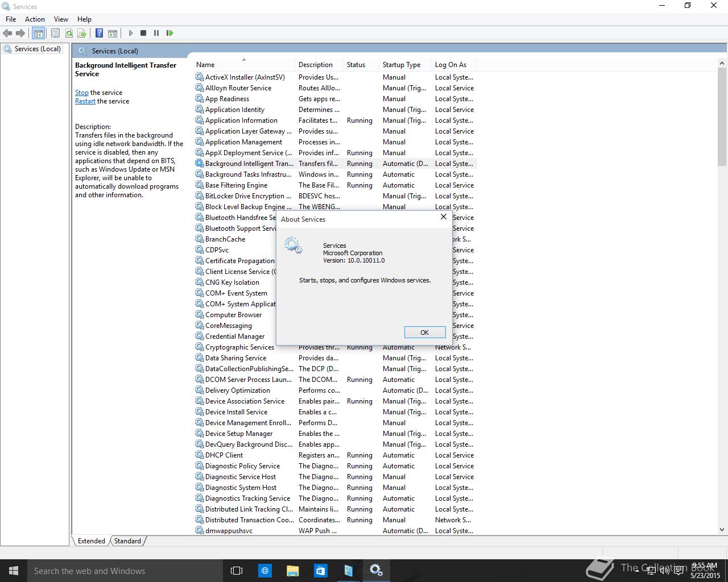Image resolution: width=728 pixels, height=582 pixels.
Task: Sort by the Startup Type column header
Action: (406, 65)
